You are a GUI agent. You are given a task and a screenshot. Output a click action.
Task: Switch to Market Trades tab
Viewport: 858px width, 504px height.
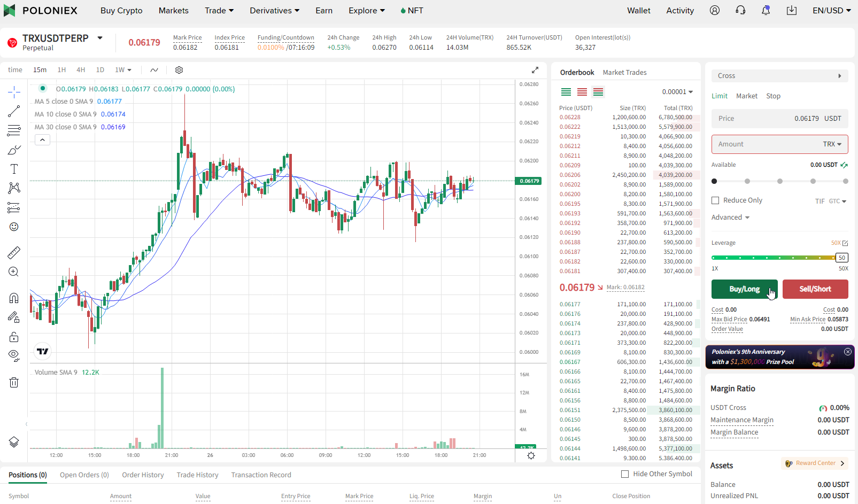tap(624, 73)
